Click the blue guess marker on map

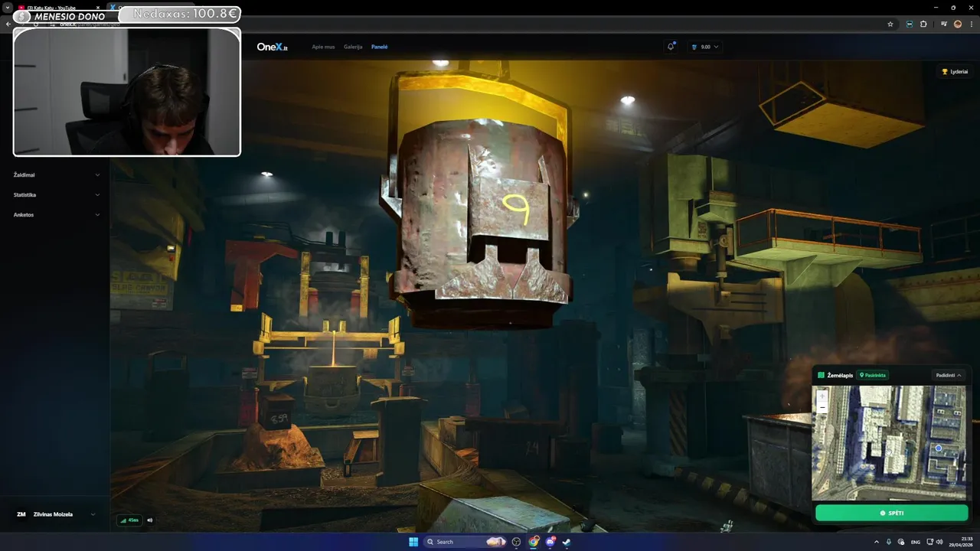939,448
